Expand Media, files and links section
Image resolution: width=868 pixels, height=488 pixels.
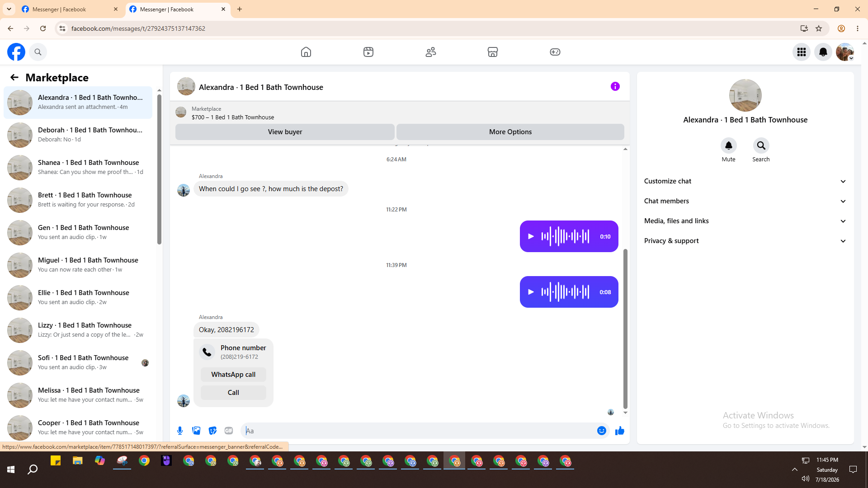coord(745,221)
